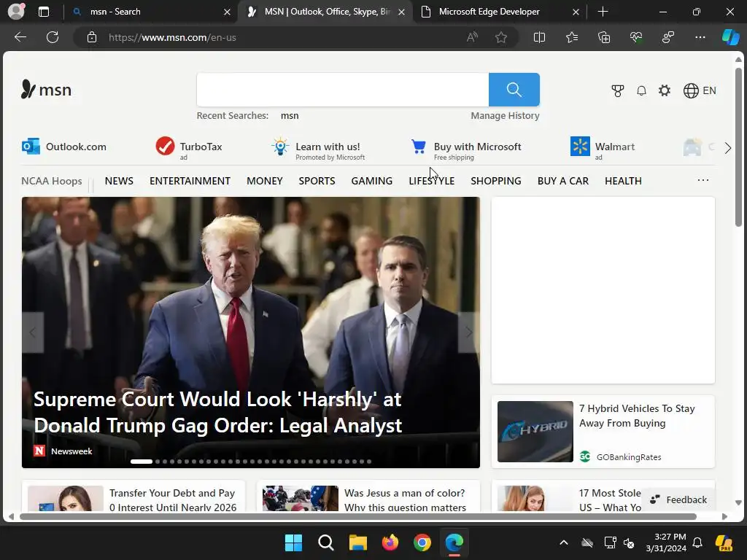Go to the HEALTH section

(623, 181)
